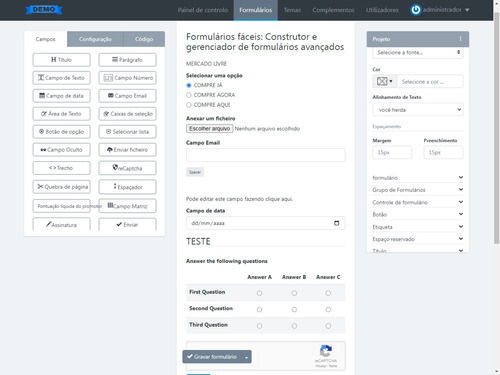Expand the formulário section

click(x=418, y=178)
